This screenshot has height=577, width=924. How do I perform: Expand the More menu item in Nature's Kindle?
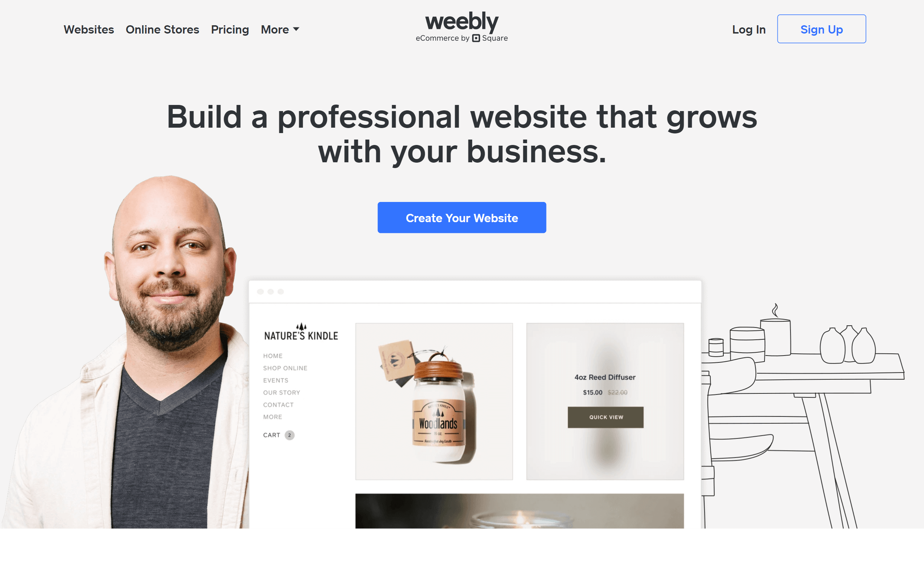click(x=271, y=417)
